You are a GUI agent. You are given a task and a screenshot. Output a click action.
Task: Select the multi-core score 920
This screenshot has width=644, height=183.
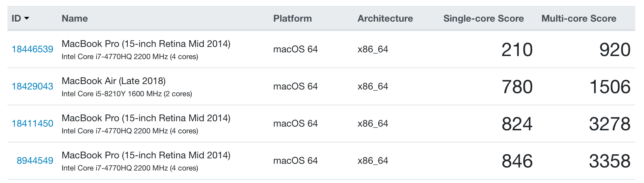(615, 50)
